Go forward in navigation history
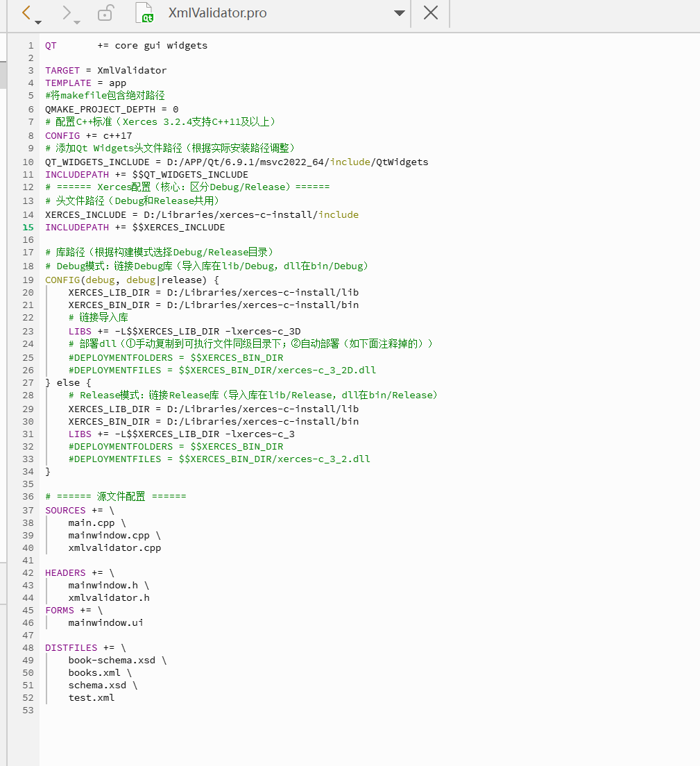The image size is (700, 766). point(67,12)
